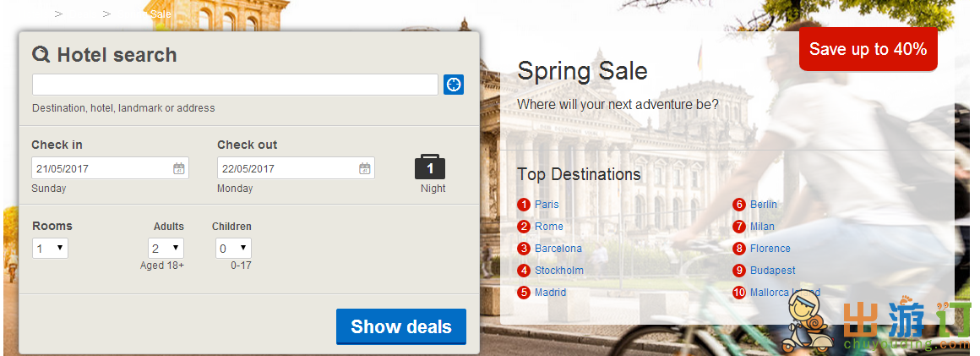Viewport: 980px width, 356px height.
Task: Select Budapest from Top Destinations
Action: pos(773,271)
